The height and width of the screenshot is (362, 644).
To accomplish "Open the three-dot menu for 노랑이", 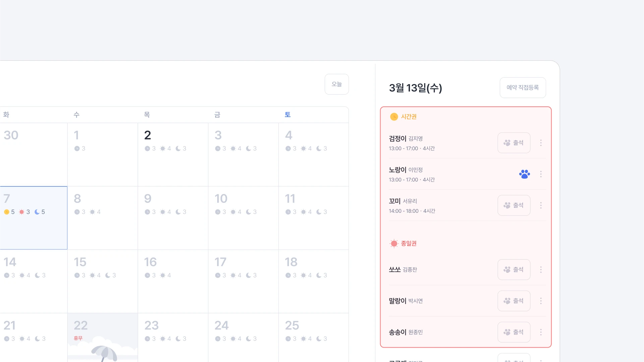I will pyautogui.click(x=541, y=174).
